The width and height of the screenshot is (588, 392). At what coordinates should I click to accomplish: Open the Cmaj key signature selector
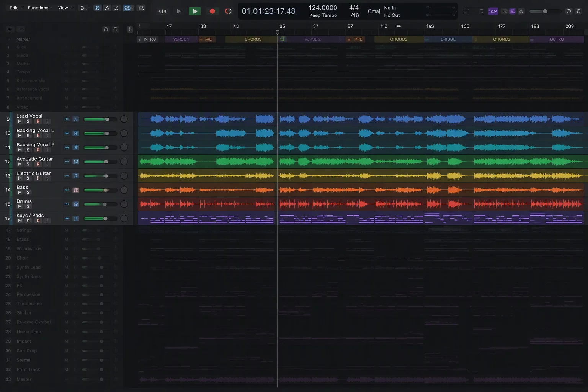pyautogui.click(x=374, y=11)
